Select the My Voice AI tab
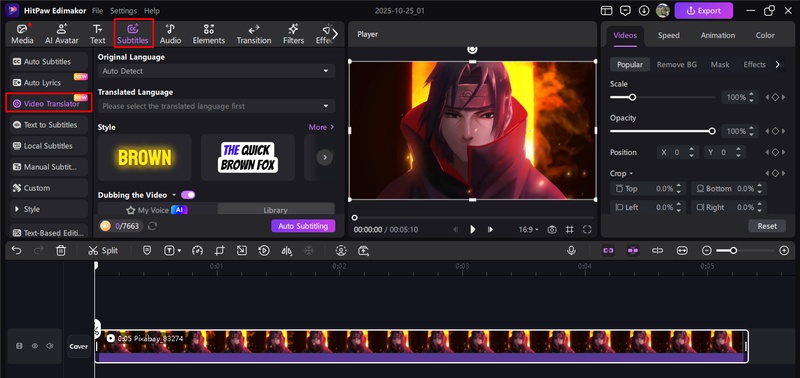The height and width of the screenshot is (378, 800). (x=157, y=210)
